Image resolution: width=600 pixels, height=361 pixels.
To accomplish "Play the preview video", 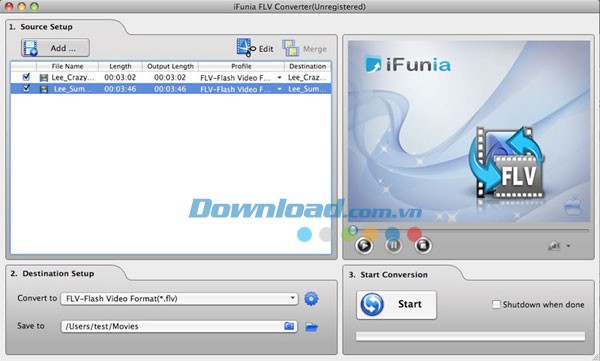I will (364, 245).
